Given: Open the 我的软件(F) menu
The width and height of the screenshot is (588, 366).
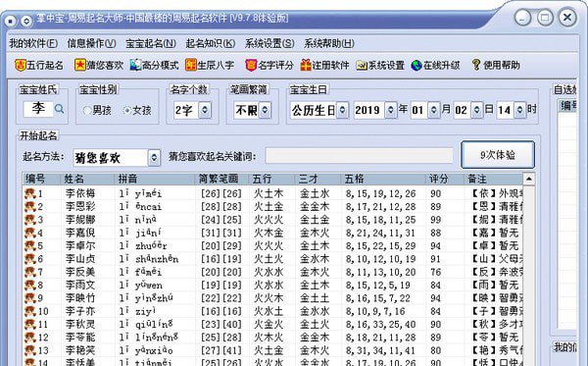Looking at the screenshot, I should (33, 43).
